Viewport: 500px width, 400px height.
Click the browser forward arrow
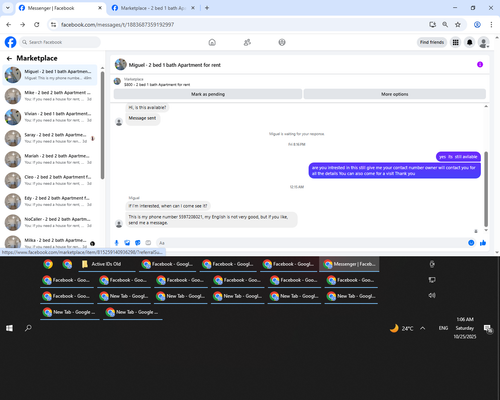[x=22, y=25]
